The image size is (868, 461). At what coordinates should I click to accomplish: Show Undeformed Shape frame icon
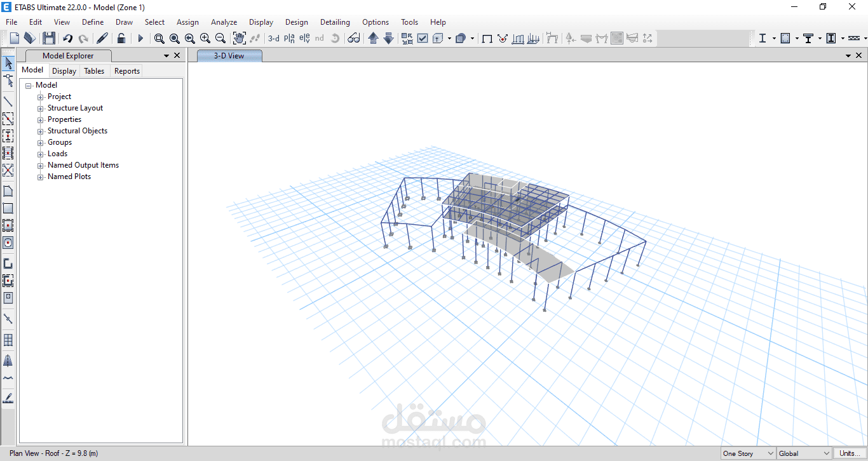tap(487, 38)
